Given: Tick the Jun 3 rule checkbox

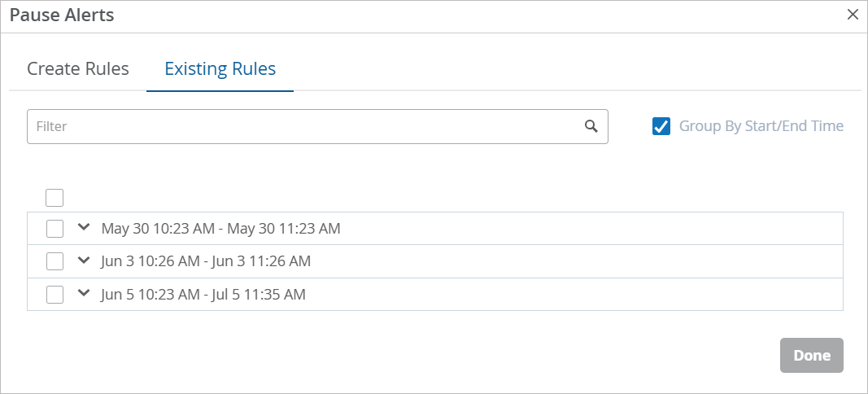Looking at the screenshot, I should pyautogui.click(x=55, y=261).
